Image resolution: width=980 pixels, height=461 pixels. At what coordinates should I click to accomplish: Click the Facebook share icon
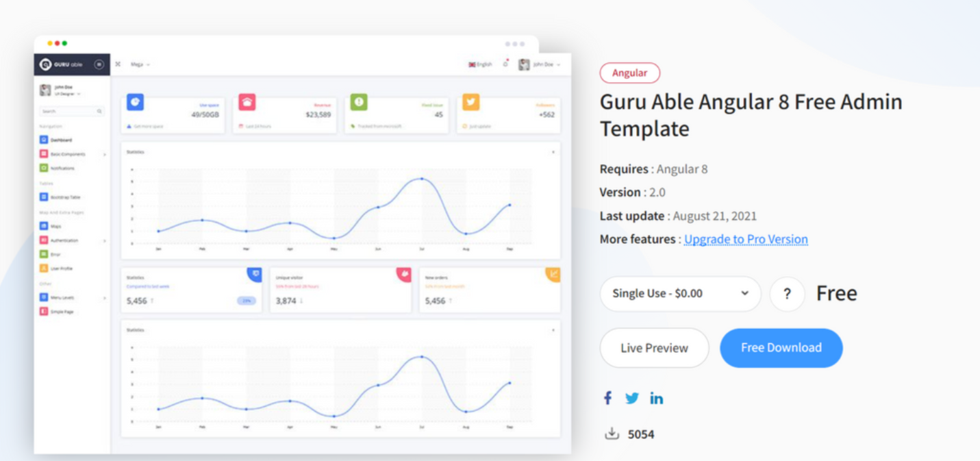pyautogui.click(x=607, y=397)
